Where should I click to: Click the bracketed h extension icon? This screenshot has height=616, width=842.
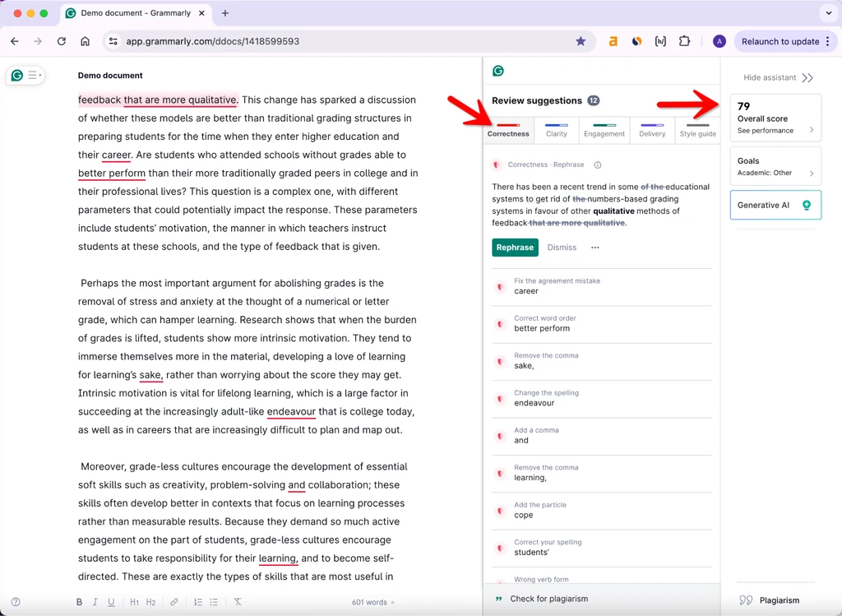(x=660, y=41)
